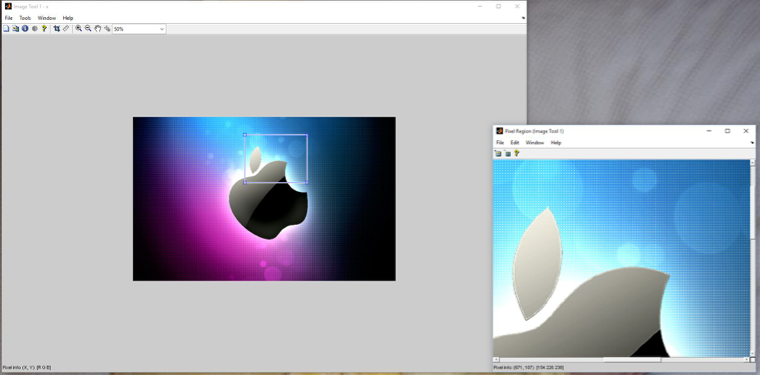
Task: Select the Measure Distance ruler tool
Action: [66, 29]
